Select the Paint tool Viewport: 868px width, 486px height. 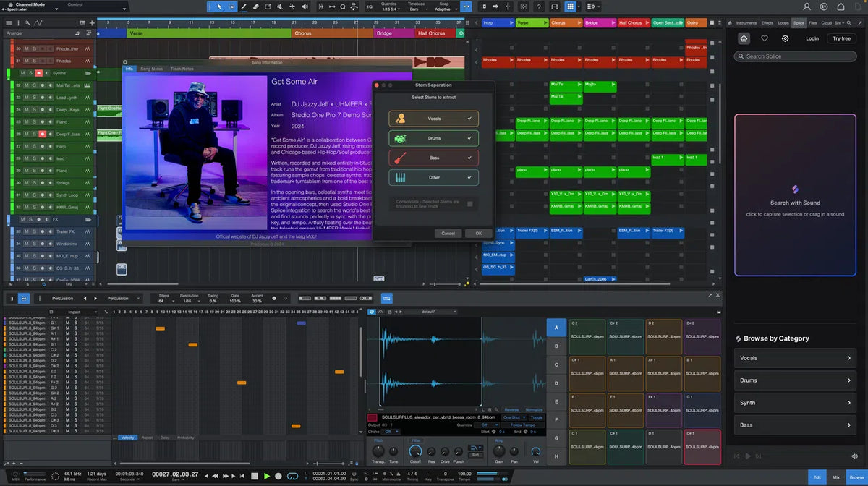point(244,7)
